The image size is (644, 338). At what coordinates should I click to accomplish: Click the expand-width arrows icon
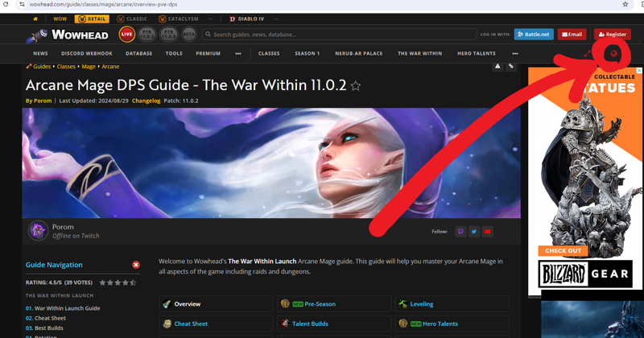[588, 53]
